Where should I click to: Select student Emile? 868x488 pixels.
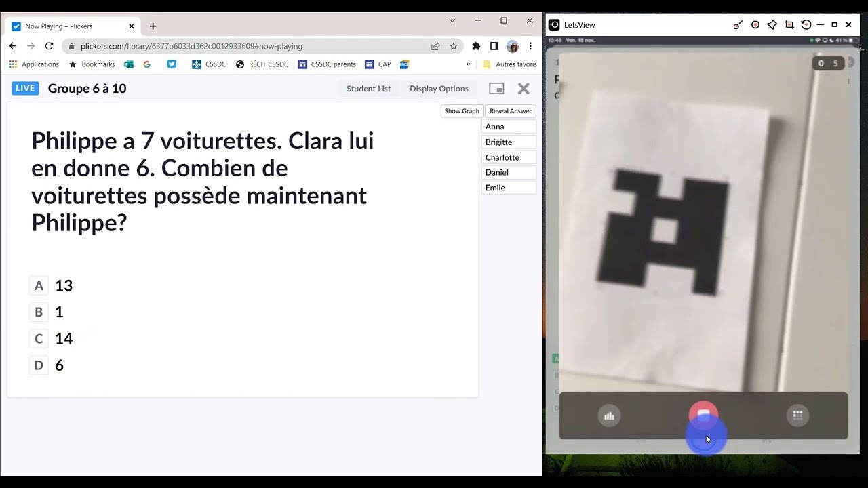pyautogui.click(x=509, y=188)
